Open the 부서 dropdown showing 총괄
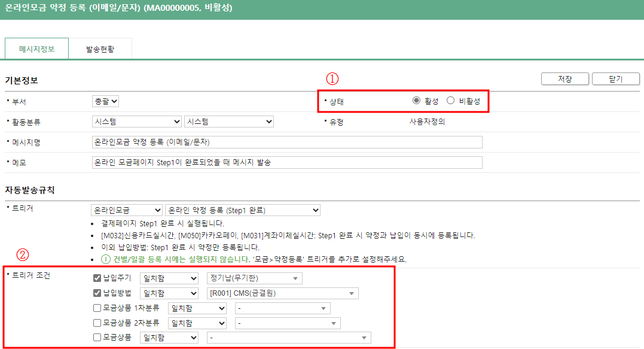 [x=106, y=101]
